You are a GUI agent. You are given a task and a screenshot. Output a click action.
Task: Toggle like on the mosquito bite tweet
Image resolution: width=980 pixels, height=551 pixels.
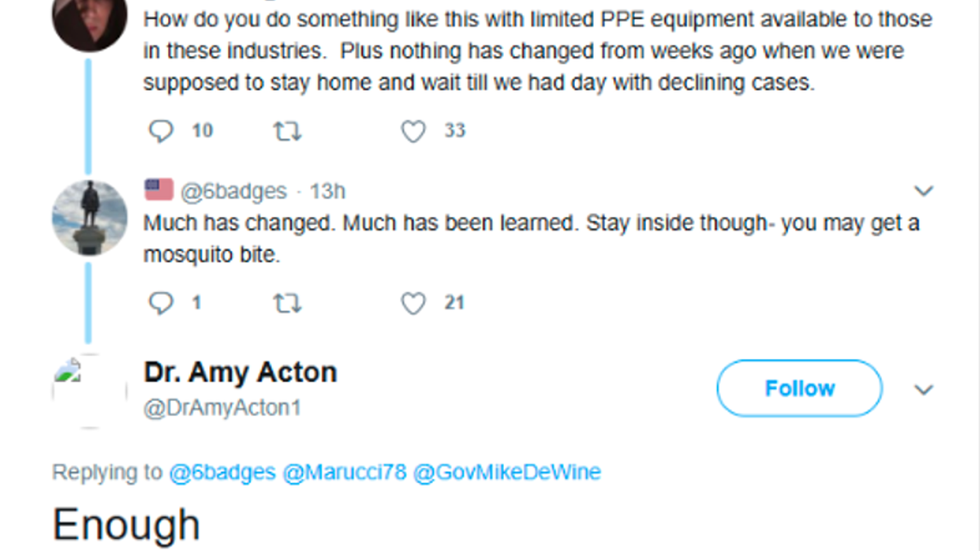pyautogui.click(x=413, y=303)
